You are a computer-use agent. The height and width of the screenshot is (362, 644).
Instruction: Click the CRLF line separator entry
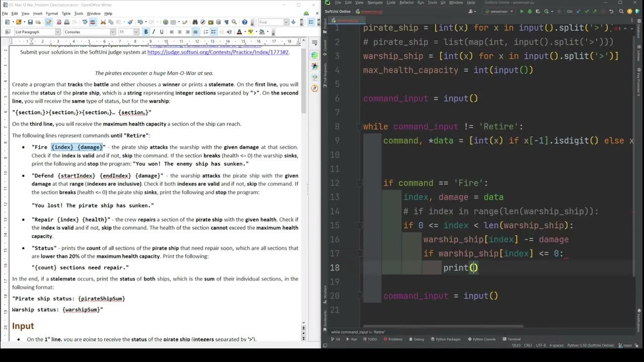coord(528,345)
